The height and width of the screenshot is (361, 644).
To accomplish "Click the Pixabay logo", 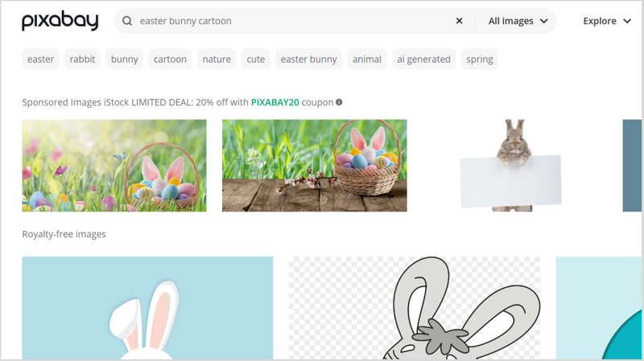I will click(60, 21).
